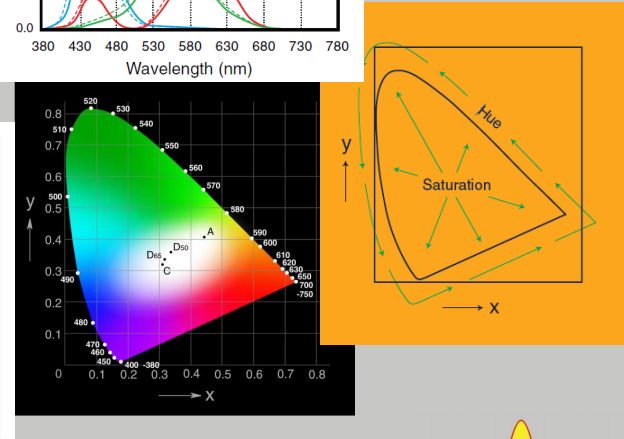The image size is (624, 439).
Task: Click illuminant point A in the chromaticity diagram
Action: click(x=205, y=237)
